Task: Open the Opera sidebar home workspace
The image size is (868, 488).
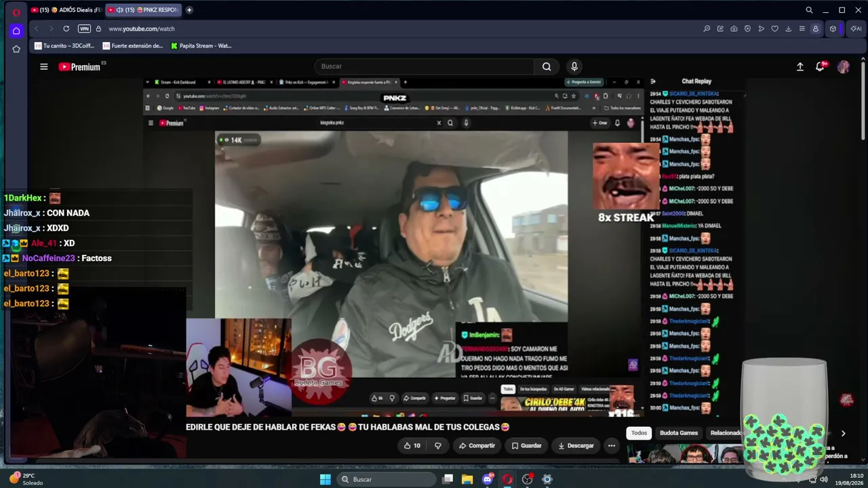Action: [16, 30]
